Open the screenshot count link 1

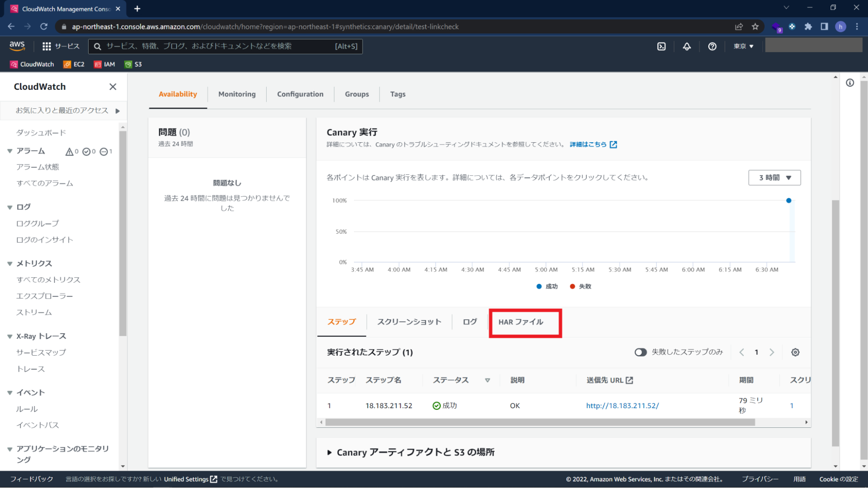pyautogui.click(x=792, y=406)
